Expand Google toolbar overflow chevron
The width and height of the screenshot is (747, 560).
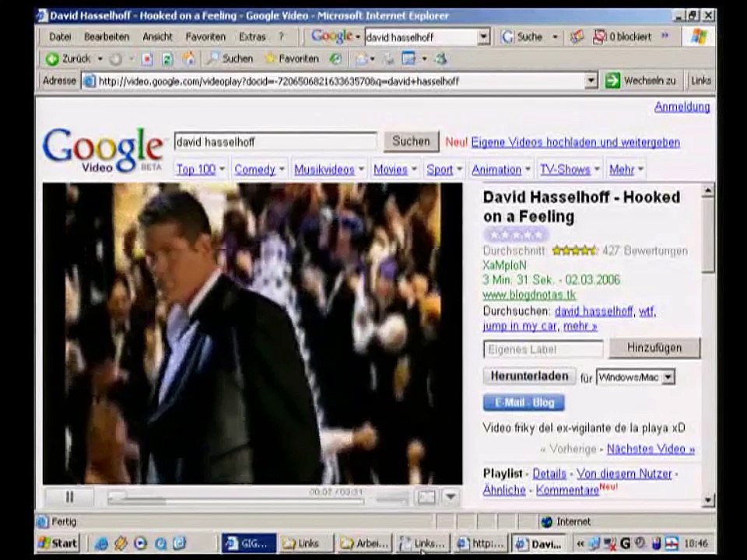pyautogui.click(x=665, y=36)
